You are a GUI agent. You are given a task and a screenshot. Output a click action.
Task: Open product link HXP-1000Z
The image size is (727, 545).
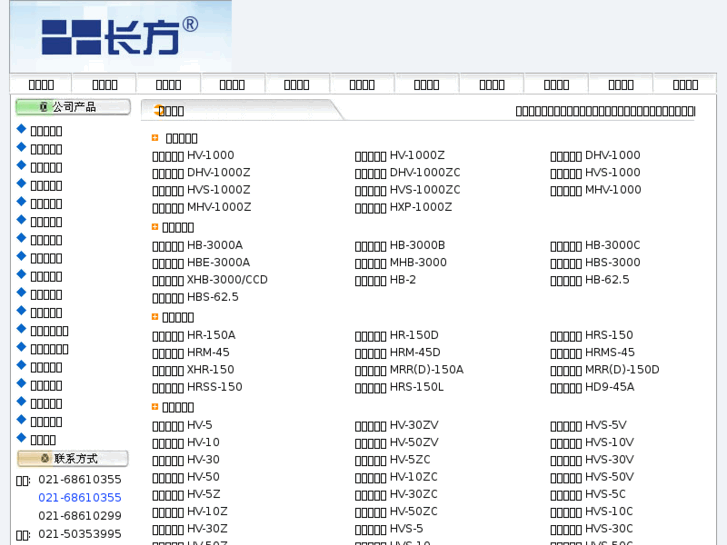[403, 207]
